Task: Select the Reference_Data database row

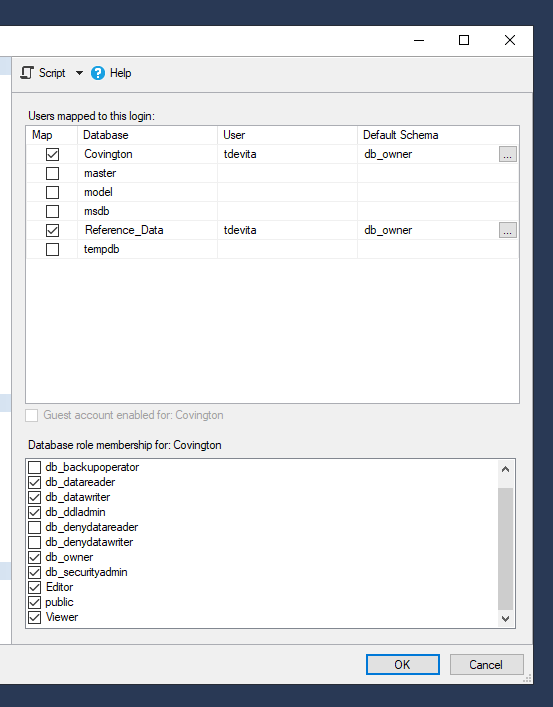Action: pyautogui.click(x=272, y=230)
